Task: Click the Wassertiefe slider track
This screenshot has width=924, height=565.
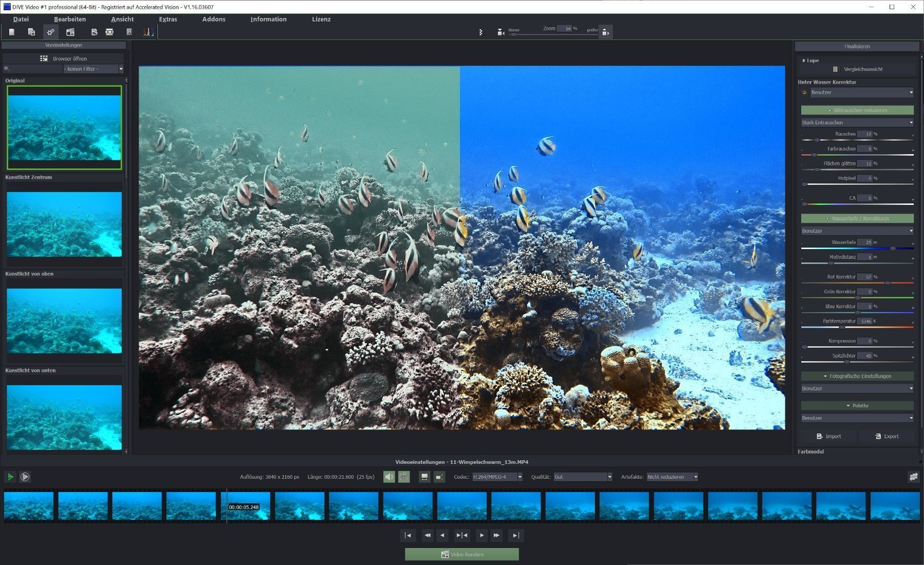Action: coord(857,249)
